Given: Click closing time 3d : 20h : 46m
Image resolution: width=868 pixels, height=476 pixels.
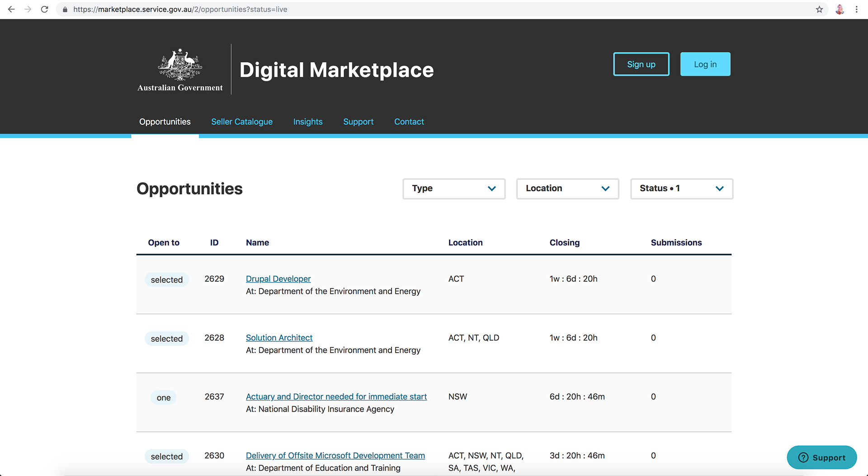Looking at the screenshot, I should click(577, 456).
